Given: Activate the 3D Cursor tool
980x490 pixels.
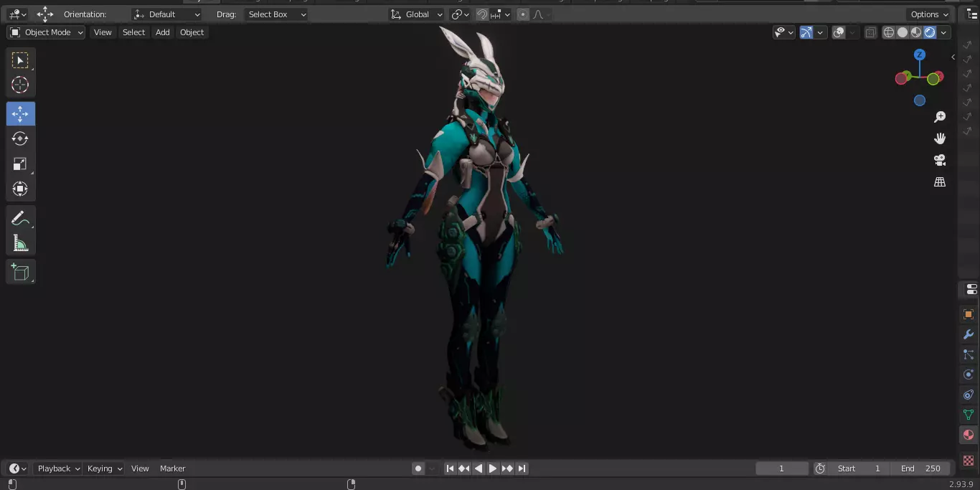Looking at the screenshot, I should click(20, 85).
